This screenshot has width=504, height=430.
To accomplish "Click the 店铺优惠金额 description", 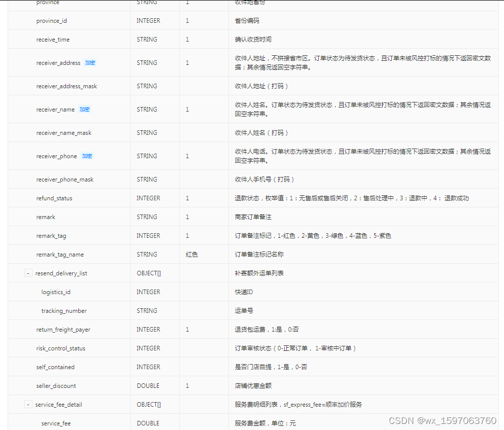I will (x=253, y=386).
